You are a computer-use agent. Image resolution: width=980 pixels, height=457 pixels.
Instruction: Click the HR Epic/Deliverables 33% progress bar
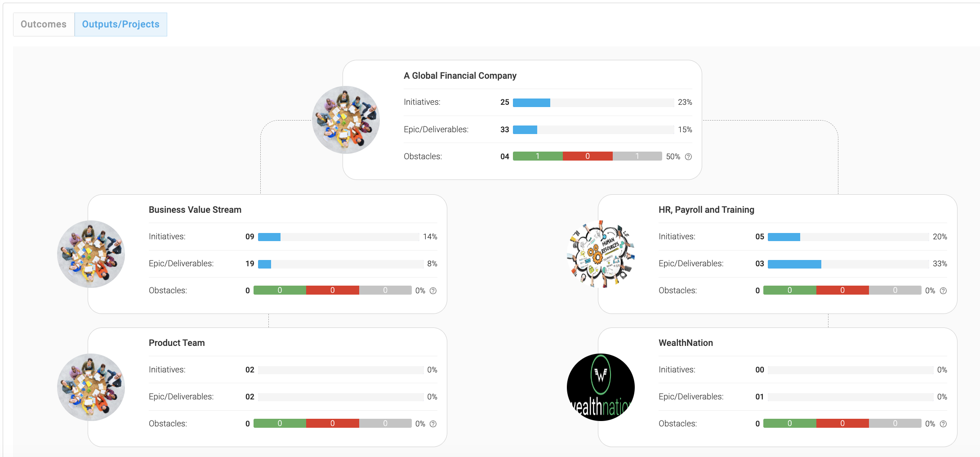click(x=848, y=264)
